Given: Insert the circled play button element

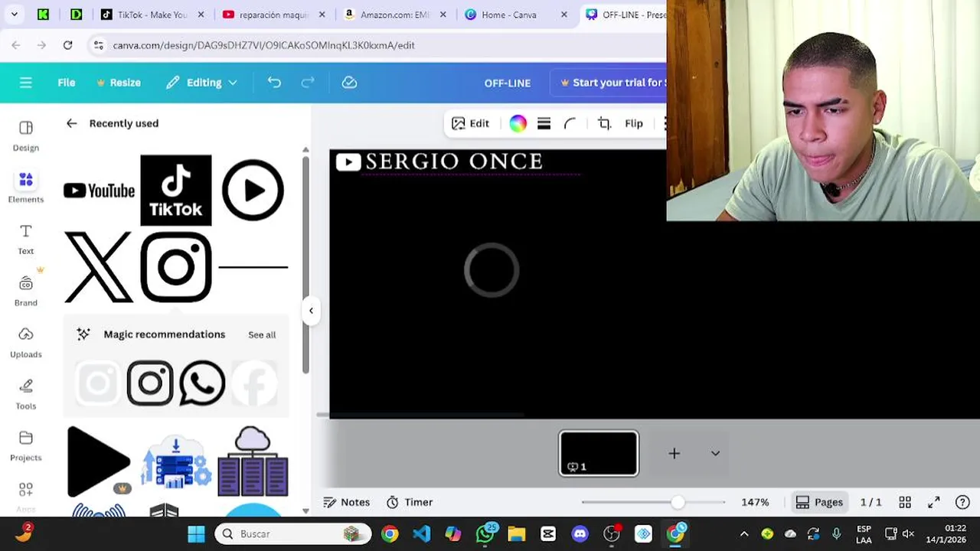Looking at the screenshot, I should point(253,191).
